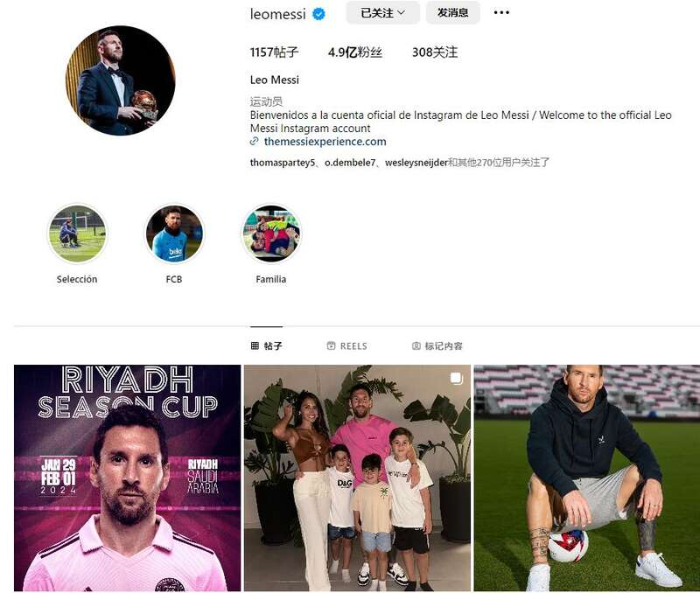
Task: Open the FCB story highlight
Action: 174,234
